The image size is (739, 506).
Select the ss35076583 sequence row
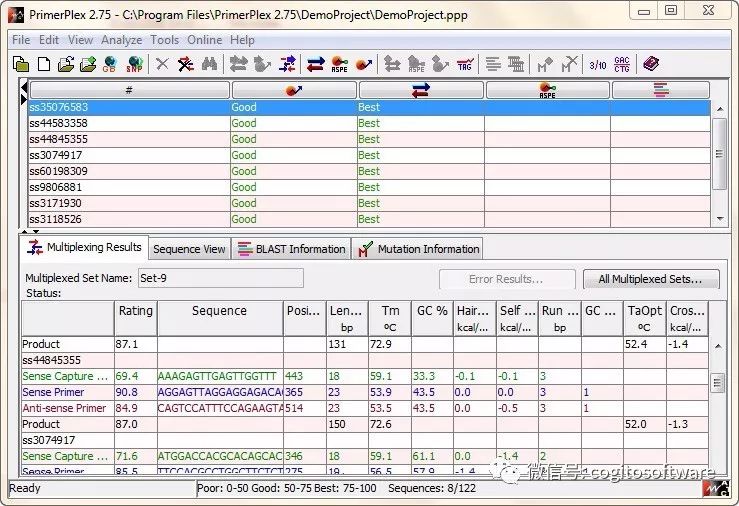[x=369, y=107]
